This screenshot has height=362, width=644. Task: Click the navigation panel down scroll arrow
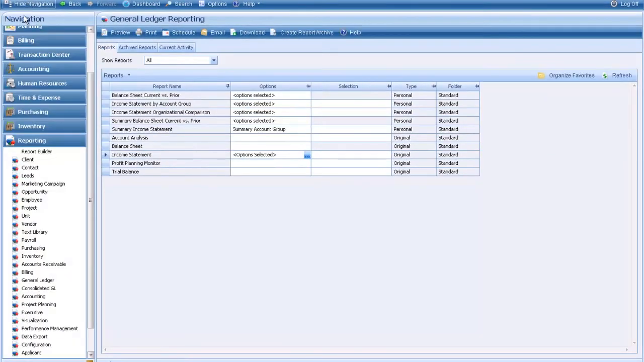pyautogui.click(x=91, y=354)
